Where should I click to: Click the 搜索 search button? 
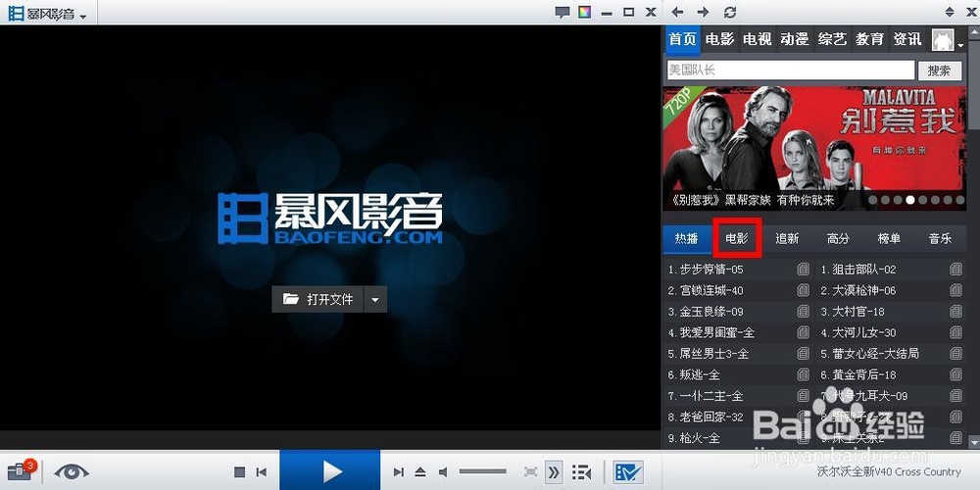pos(940,70)
